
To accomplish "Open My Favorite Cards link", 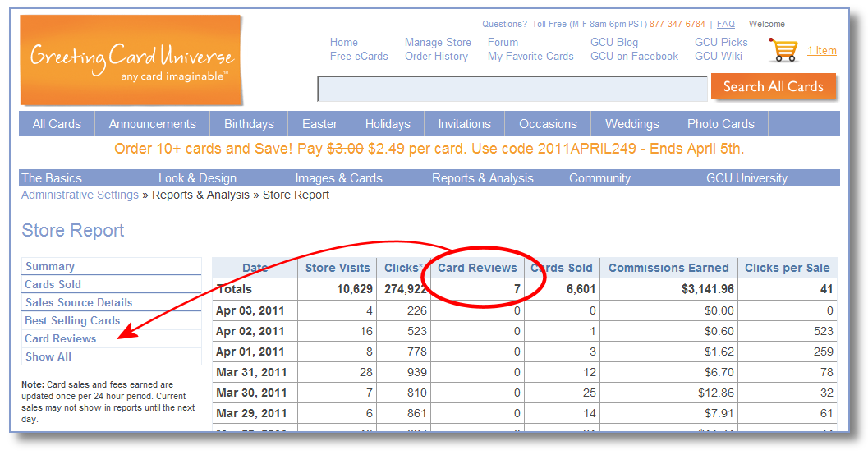I will [530, 56].
